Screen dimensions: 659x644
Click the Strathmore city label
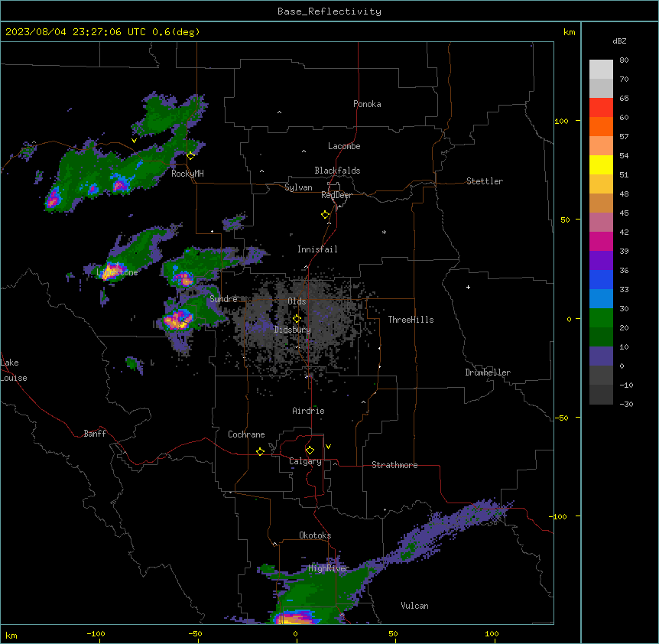[x=394, y=465]
